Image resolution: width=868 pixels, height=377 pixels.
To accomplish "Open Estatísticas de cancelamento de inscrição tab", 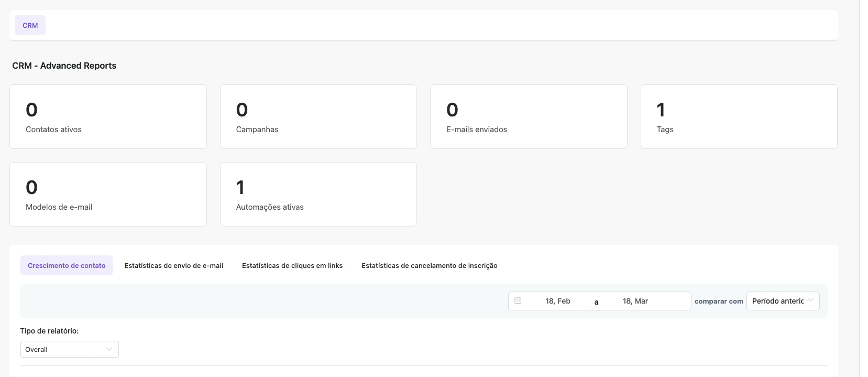I will point(430,265).
